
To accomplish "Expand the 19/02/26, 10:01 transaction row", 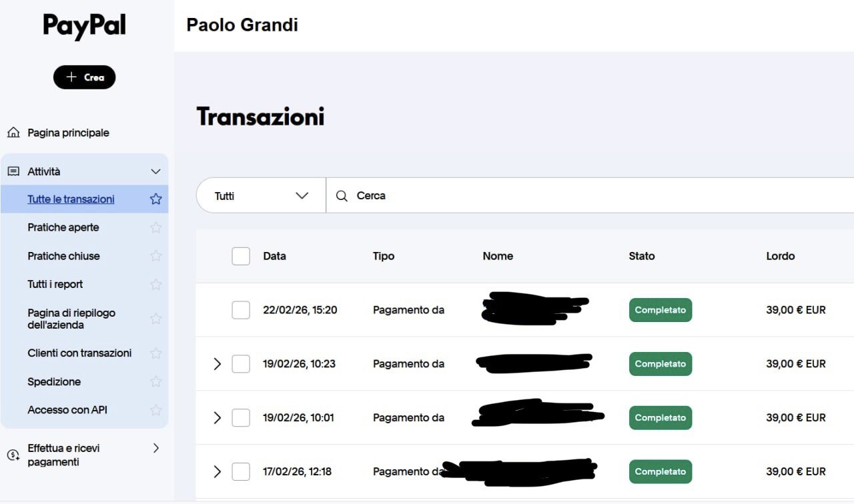I will 217,418.
